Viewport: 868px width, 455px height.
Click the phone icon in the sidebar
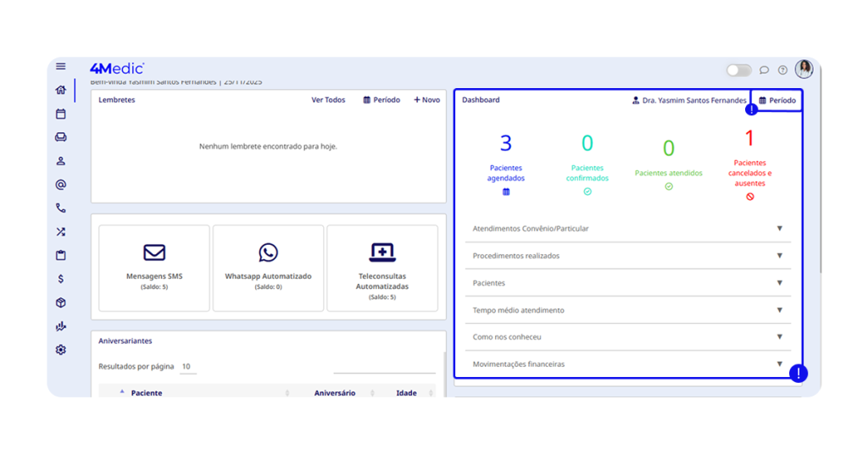point(60,208)
